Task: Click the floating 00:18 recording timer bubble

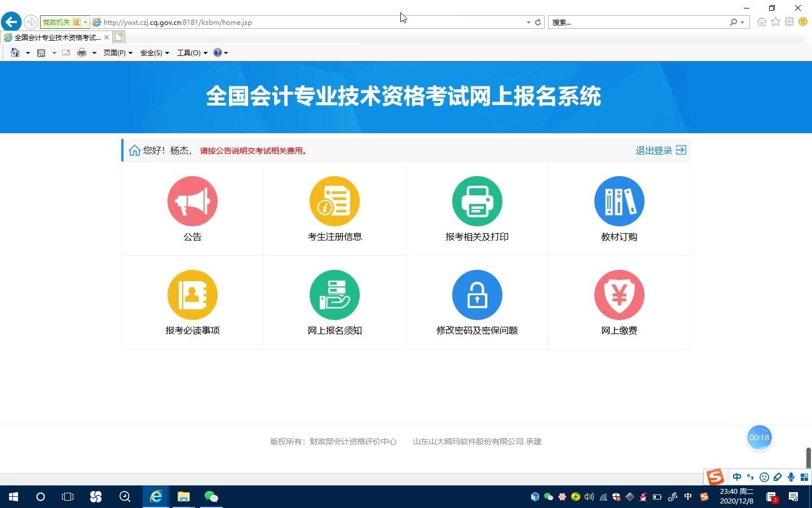Action: tap(759, 437)
